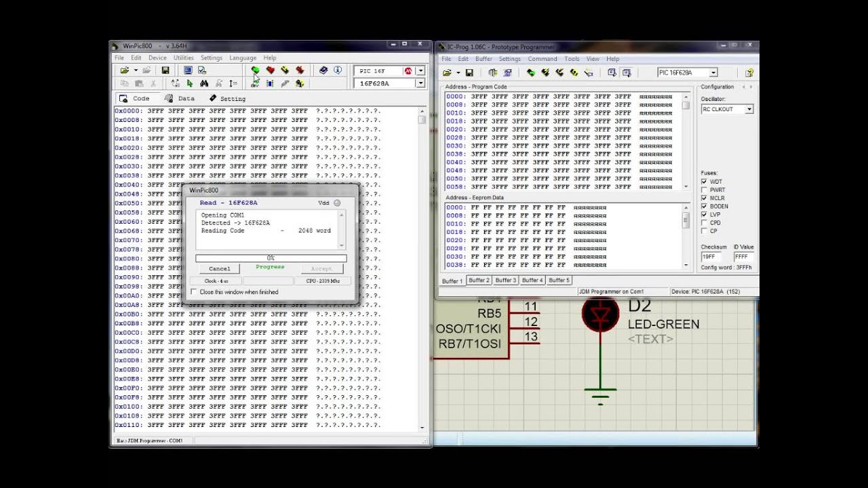The height and width of the screenshot is (488, 868).
Task: Click the WinPic800 detect device 'dev' icon
Action: click(x=255, y=83)
